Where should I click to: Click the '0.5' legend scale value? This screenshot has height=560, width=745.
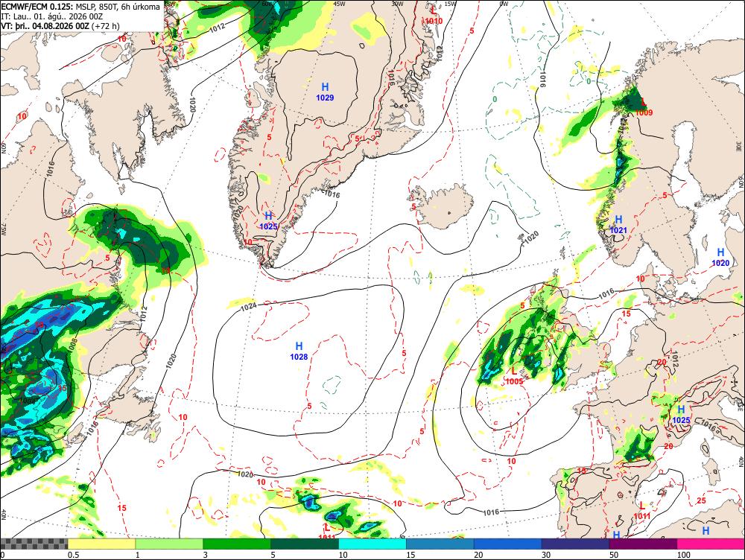tap(73, 555)
